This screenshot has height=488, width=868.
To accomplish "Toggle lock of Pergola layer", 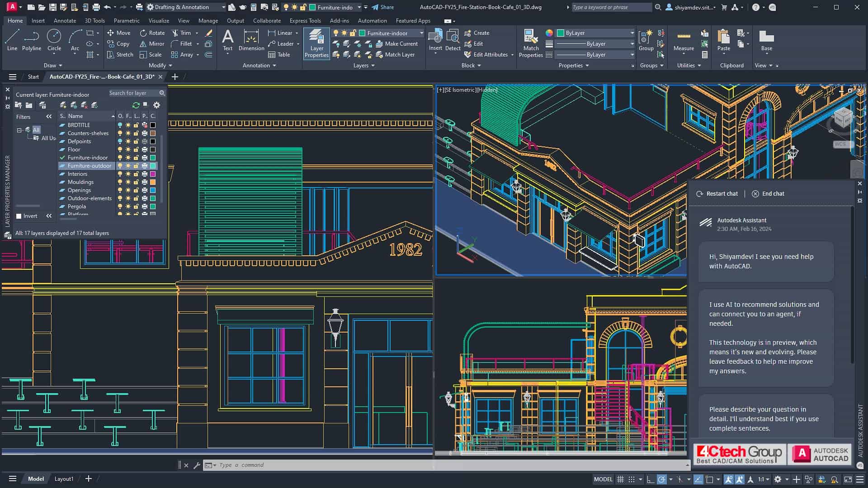I will (136, 206).
